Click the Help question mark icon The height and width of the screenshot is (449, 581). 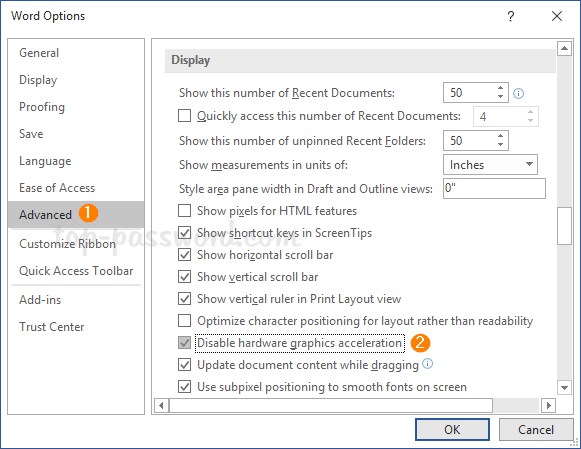tap(511, 16)
